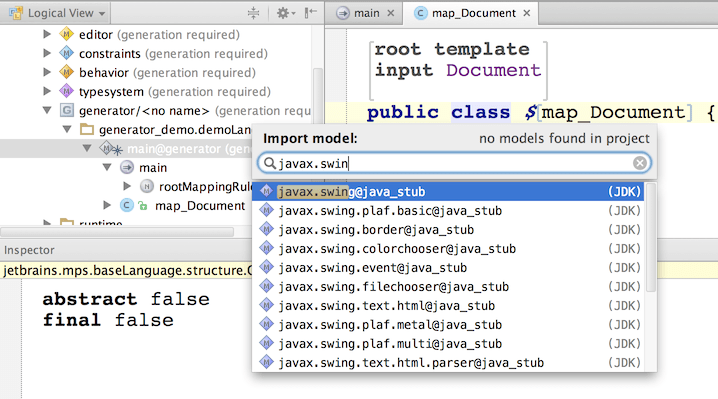
Task: Choose javax.swing.border@java_stub model
Action: coord(448,230)
